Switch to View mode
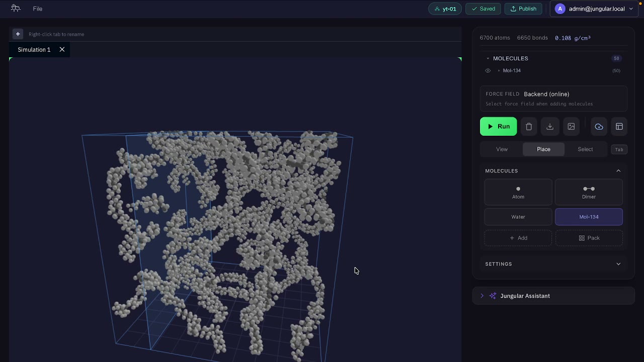The image size is (644, 362). [502, 149]
